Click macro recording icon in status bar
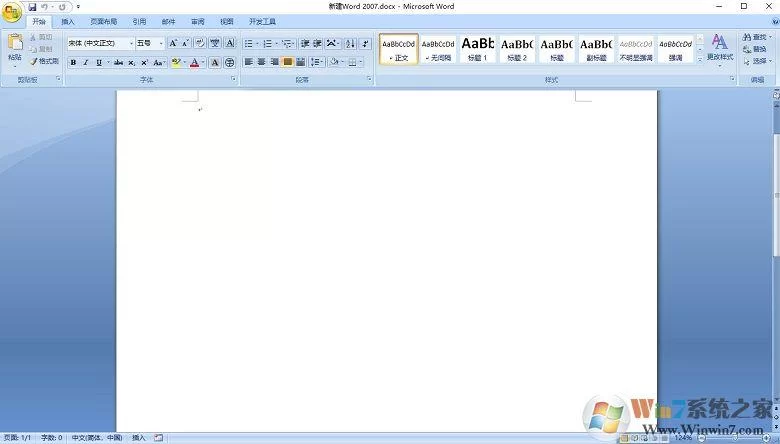The width and height of the screenshot is (780, 444). [x=158, y=438]
